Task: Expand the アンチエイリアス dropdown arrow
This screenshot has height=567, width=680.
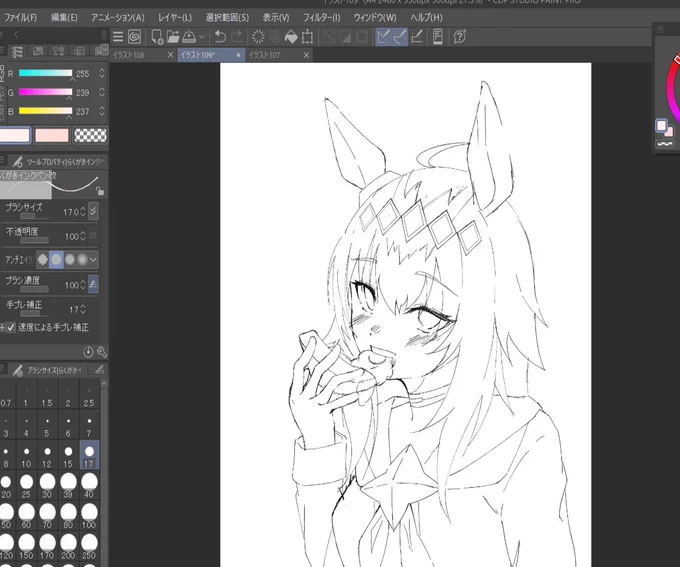Action: click(x=93, y=260)
